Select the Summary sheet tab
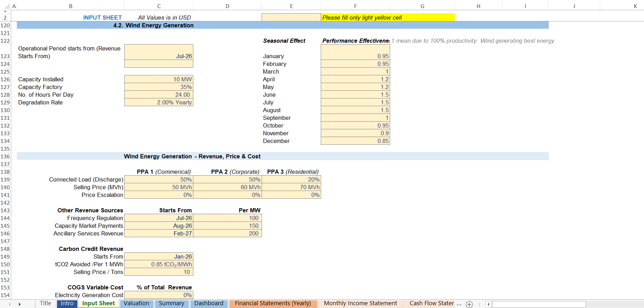The image size is (644, 308). pyautogui.click(x=171, y=303)
